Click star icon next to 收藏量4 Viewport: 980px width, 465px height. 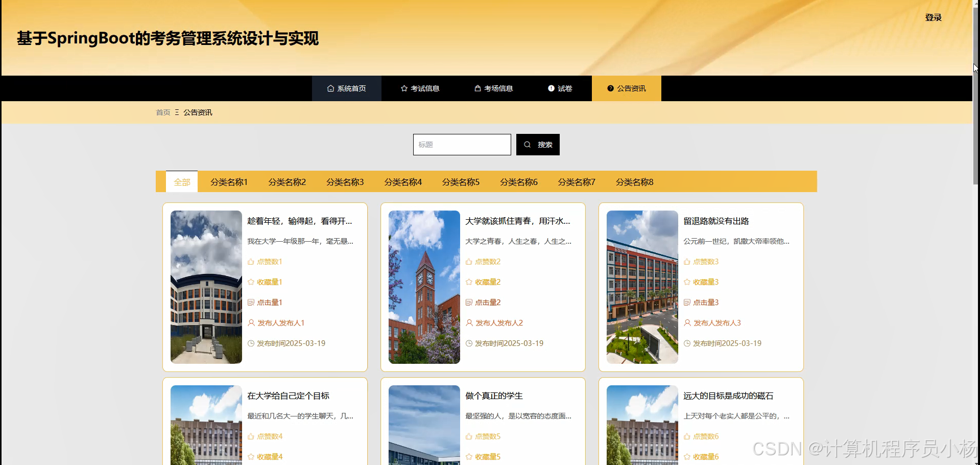251,457
